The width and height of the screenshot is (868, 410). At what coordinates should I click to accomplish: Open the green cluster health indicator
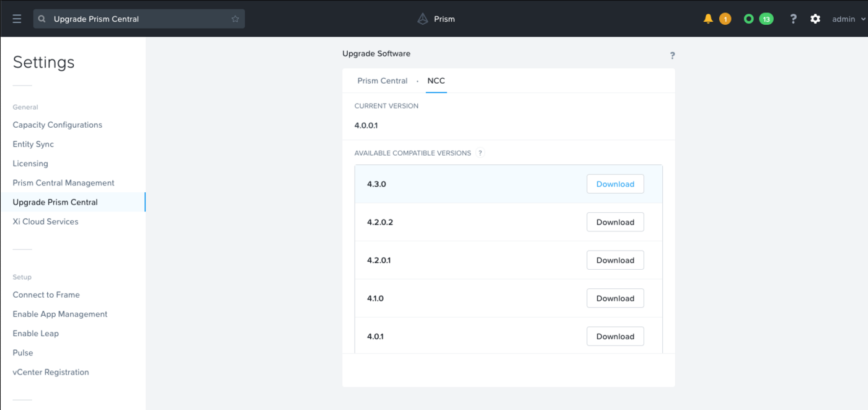click(748, 19)
